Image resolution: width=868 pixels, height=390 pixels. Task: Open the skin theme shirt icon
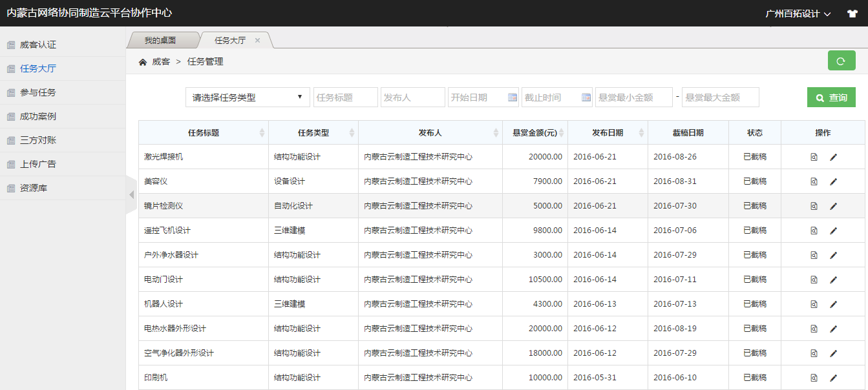(x=852, y=14)
